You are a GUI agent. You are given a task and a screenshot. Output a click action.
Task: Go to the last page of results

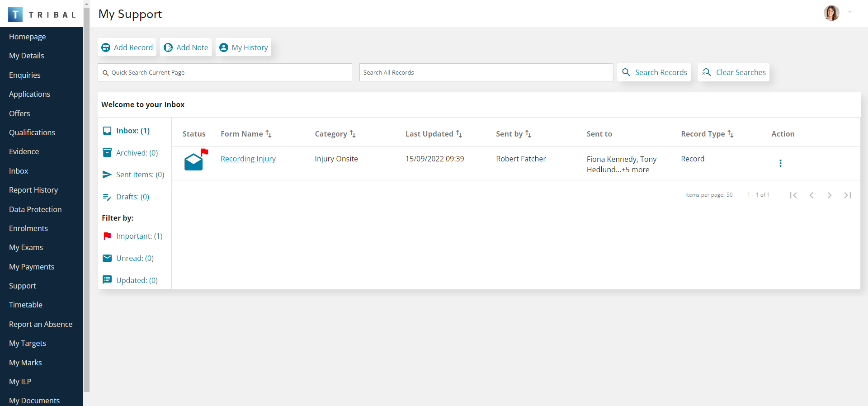tap(848, 195)
